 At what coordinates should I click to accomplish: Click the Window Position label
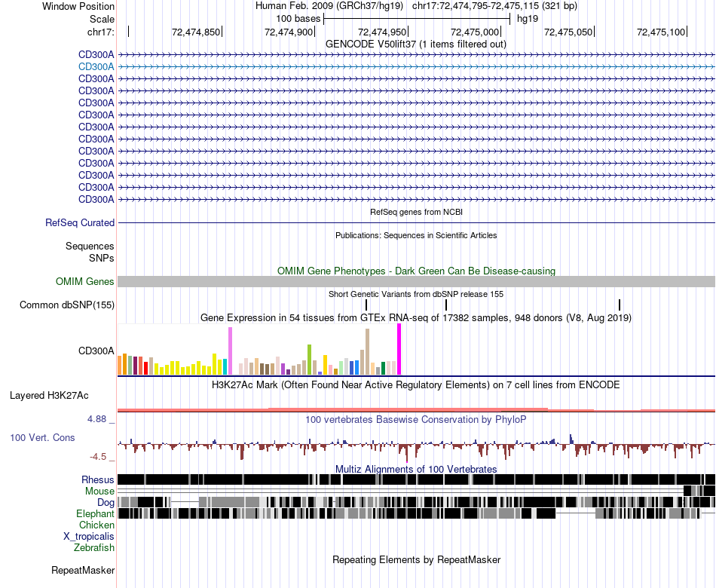coord(78,6)
